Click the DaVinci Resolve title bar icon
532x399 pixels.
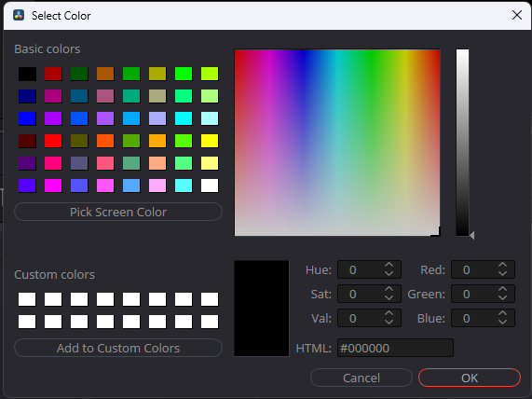click(19, 15)
